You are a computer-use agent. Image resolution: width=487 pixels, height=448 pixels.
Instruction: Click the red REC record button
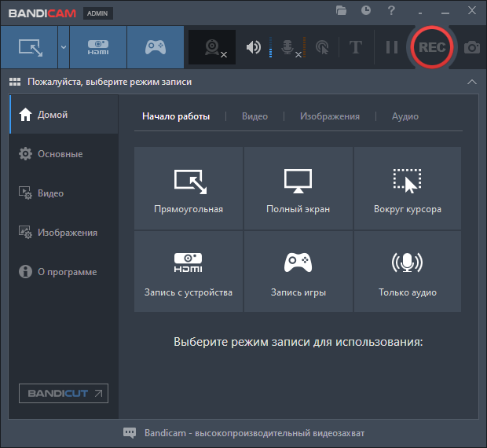click(x=431, y=47)
